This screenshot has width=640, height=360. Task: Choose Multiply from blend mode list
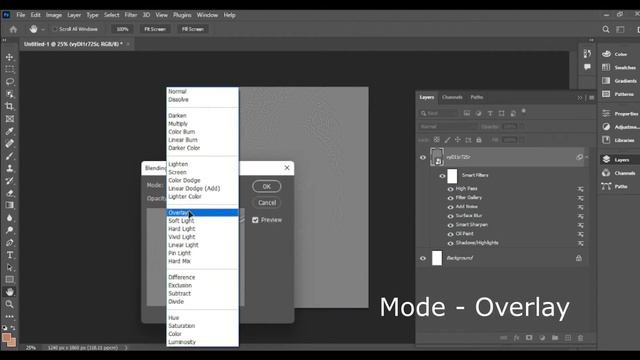coord(202,124)
